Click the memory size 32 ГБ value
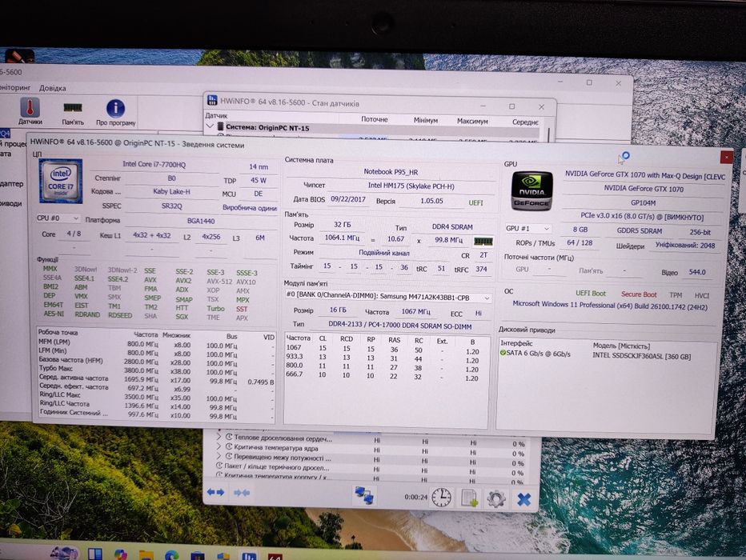746x560 pixels. tap(342, 224)
